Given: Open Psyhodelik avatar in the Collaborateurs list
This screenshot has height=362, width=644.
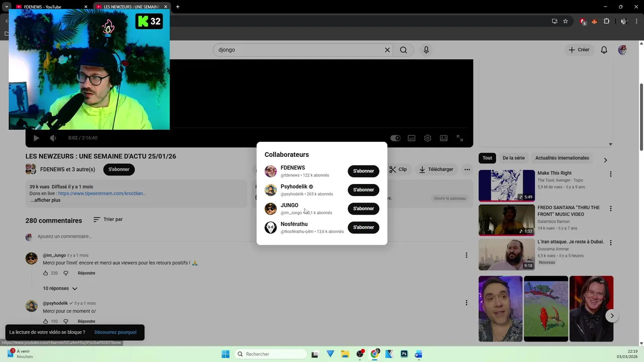Looking at the screenshot, I should (x=271, y=190).
